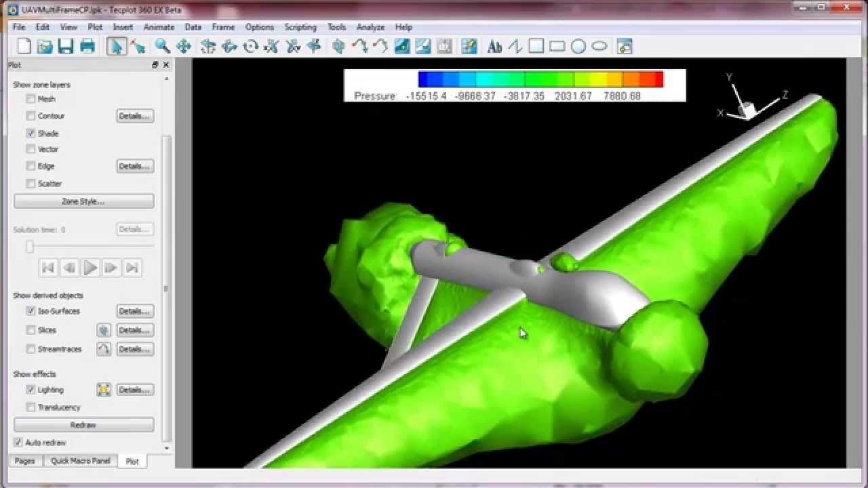The height and width of the screenshot is (488, 868).
Task: Open the Data menu
Action: (x=193, y=27)
